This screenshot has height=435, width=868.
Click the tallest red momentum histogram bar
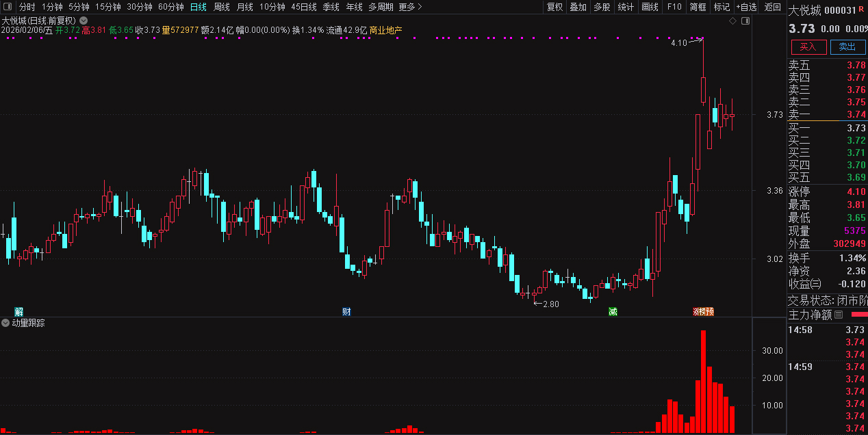703,382
